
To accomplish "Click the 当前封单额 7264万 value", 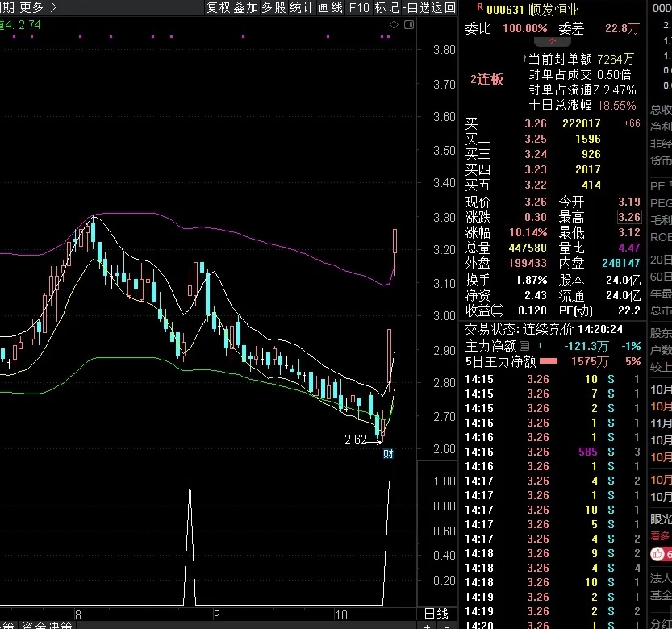I will click(616, 59).
